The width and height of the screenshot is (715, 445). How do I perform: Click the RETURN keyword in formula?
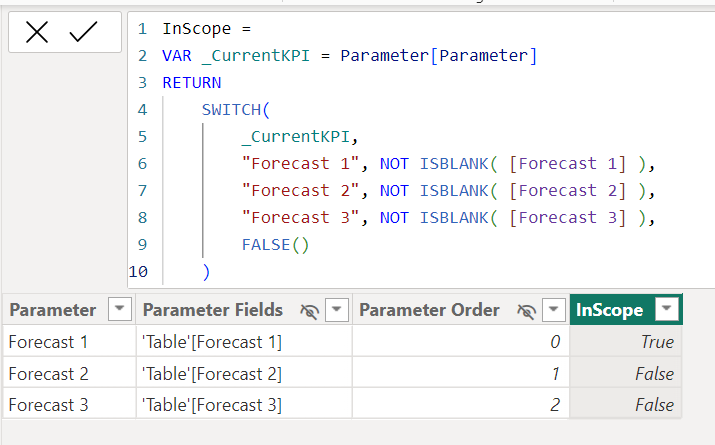click(192, 83)
